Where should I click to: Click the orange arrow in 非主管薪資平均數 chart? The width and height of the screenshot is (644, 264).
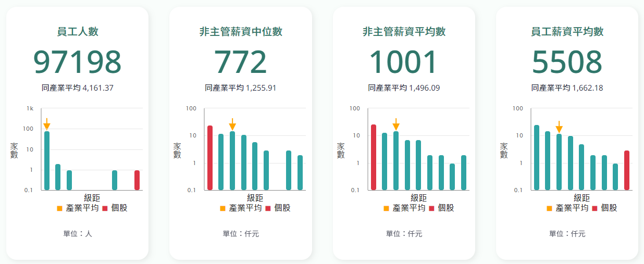[x=396, y=124]
